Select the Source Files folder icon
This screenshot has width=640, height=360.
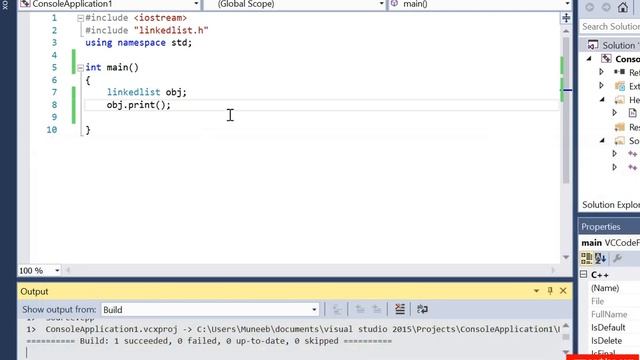tap(620, 141)
